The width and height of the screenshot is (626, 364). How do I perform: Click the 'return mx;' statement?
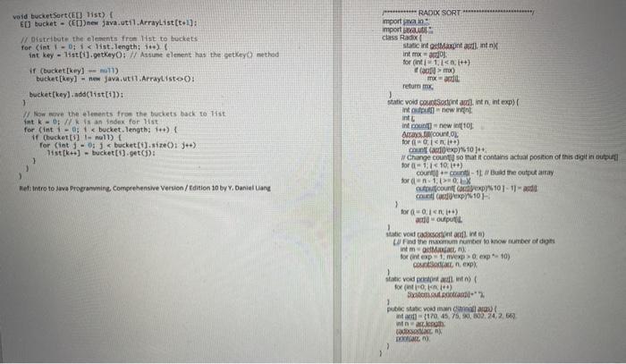[418, 86]
